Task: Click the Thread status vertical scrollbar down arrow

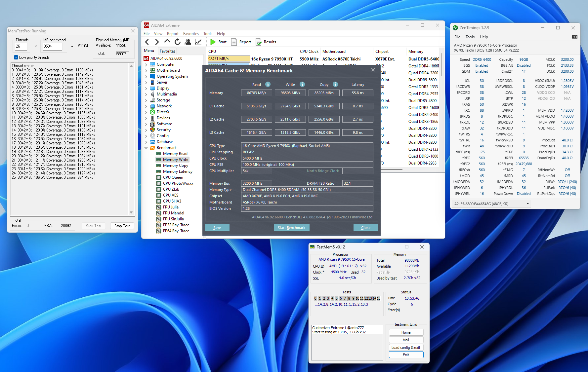Action: 131,212
